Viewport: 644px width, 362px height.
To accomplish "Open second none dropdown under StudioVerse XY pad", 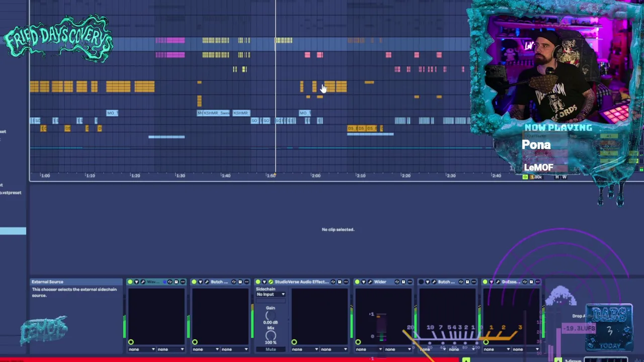I will point(334,349).
